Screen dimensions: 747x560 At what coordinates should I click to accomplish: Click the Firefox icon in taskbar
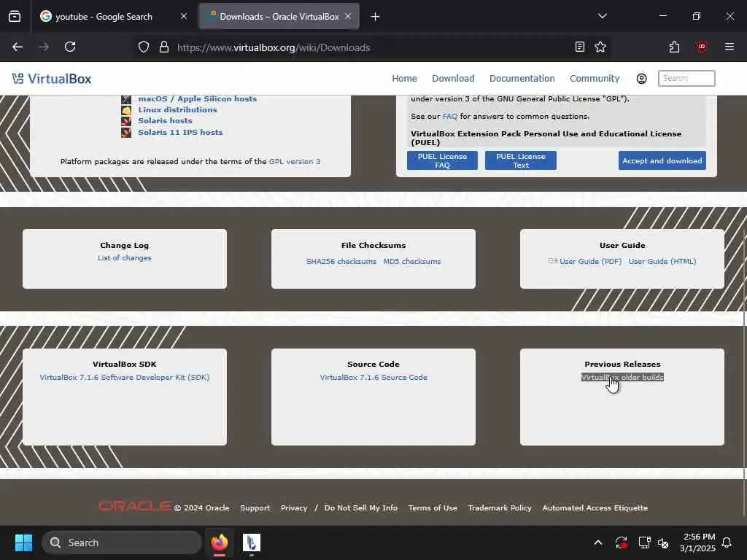click(219, 542)
